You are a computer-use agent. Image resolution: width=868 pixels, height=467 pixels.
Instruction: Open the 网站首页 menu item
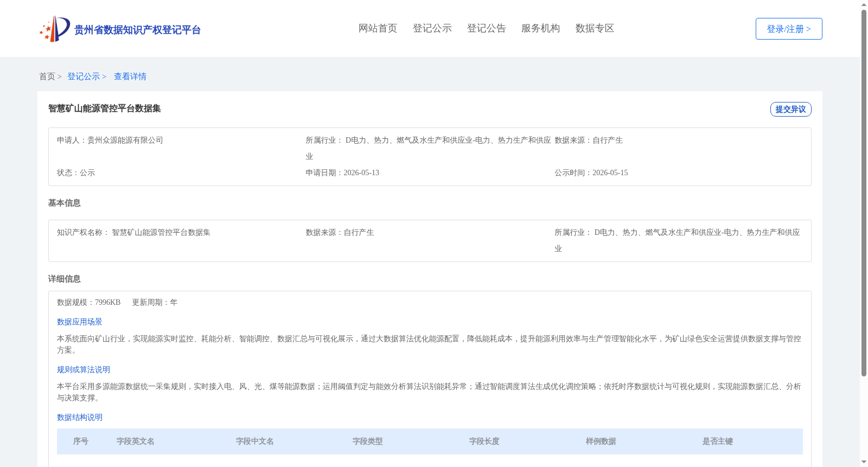[x=378, y=28]
